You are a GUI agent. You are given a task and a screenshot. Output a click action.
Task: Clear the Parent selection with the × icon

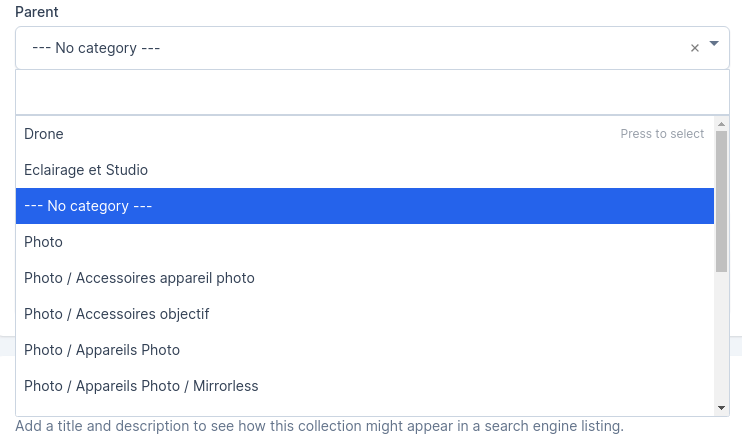(695, 48)
